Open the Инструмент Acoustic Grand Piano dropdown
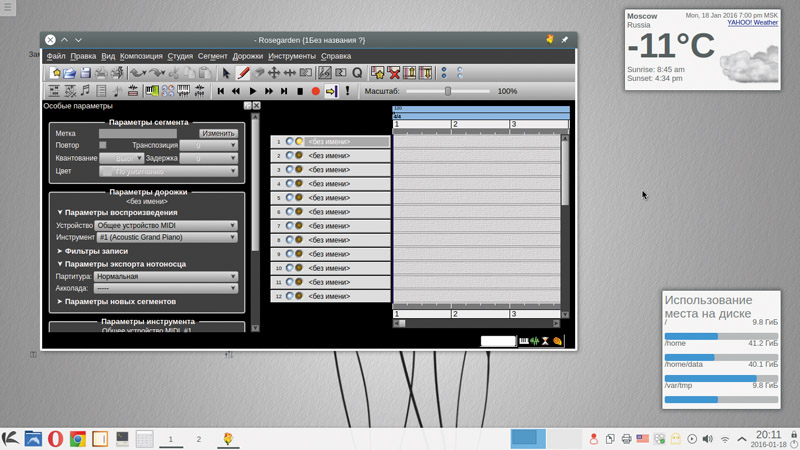This screenshot has width=800, height=450. (x=167, y=237)
